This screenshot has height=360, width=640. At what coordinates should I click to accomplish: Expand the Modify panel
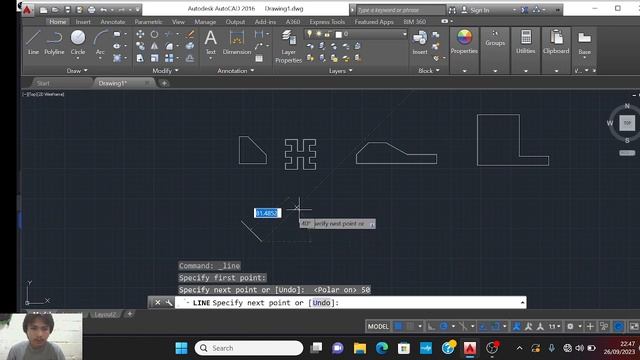165,71
